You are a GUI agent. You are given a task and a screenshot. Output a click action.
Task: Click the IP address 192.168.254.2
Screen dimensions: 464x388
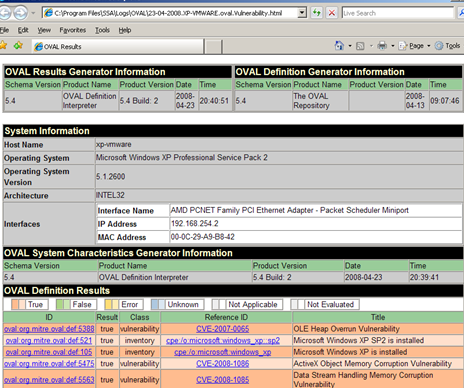(x=195, y=224)
